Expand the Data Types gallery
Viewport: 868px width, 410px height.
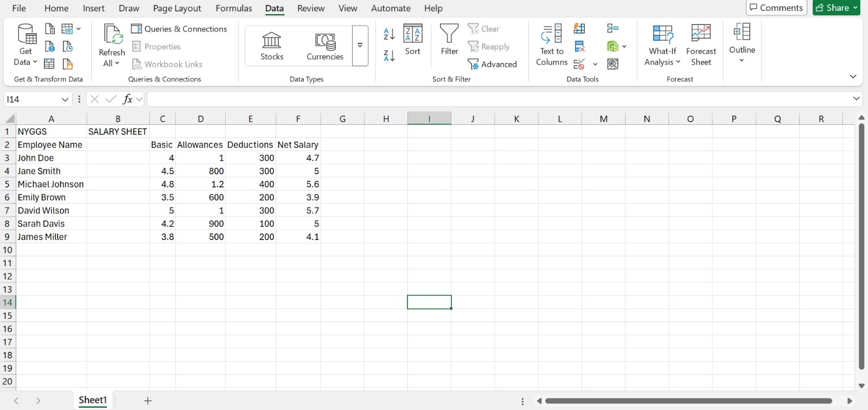tap(360, 46)
